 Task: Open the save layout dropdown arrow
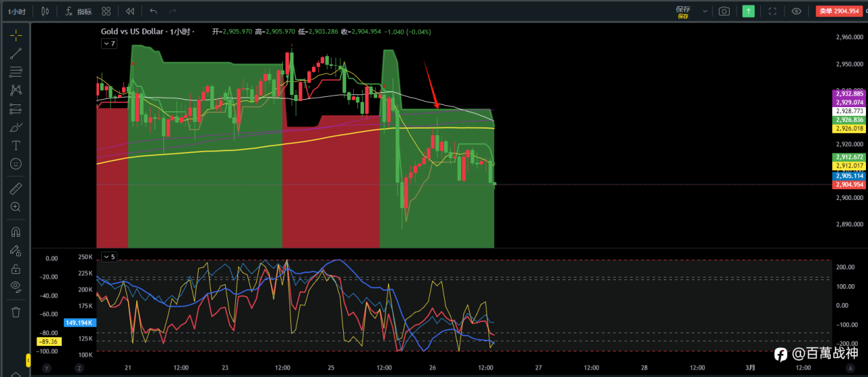(x=705, y=12)
